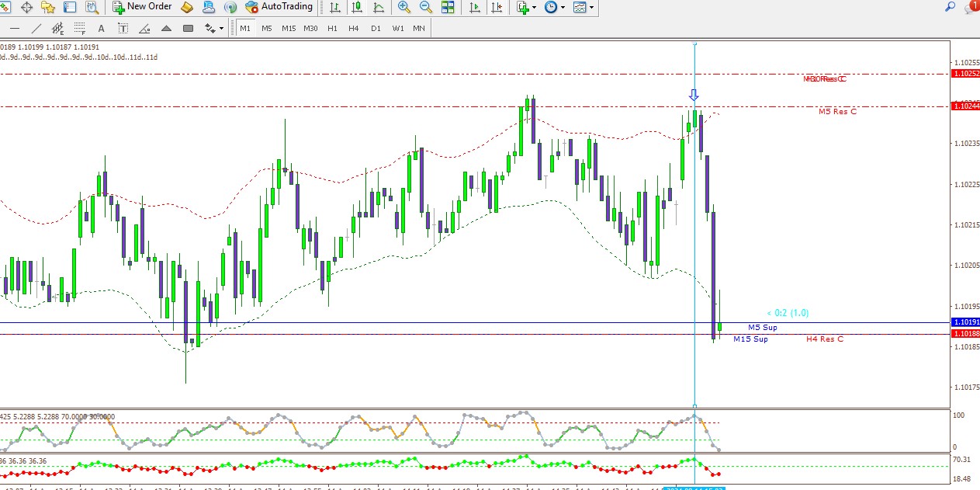
Task: Open the chart templates dropdown
Action: tap(583, 7)
